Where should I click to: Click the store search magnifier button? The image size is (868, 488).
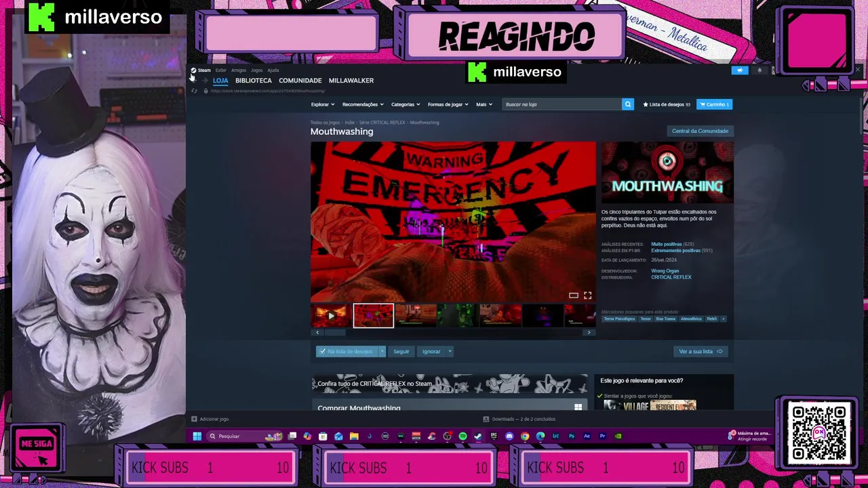(x=627, y=104)
